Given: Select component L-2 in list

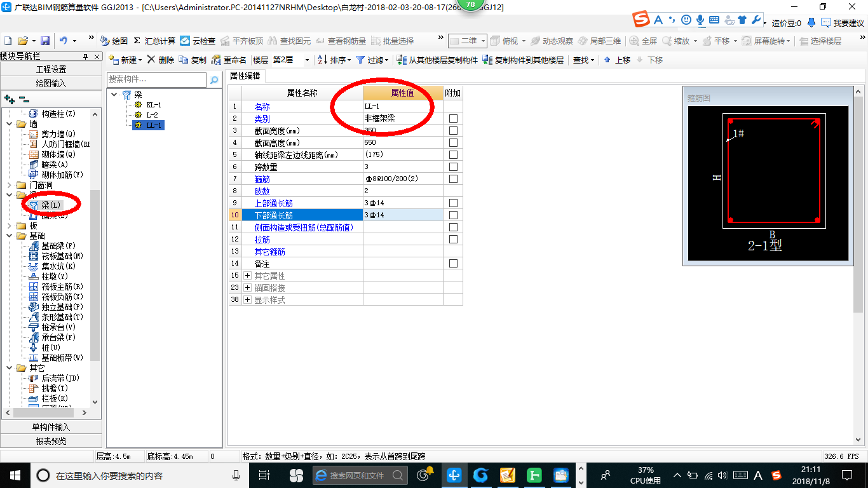Looking at the screenshot, I should (x=152, y=115).
